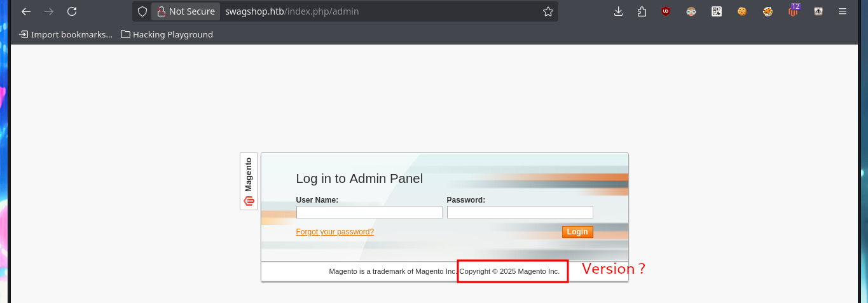Image resolution: width=868 pixels, height=303 pixels.
Task: Open the Firefox hamburger menu
Action: (x=843, y=11)
